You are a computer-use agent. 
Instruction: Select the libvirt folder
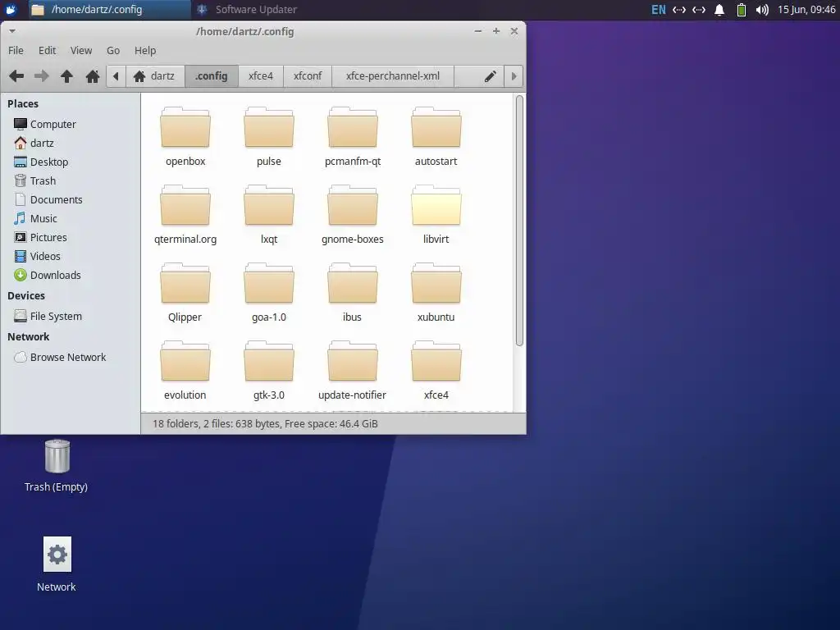click(x=436, y=214)
